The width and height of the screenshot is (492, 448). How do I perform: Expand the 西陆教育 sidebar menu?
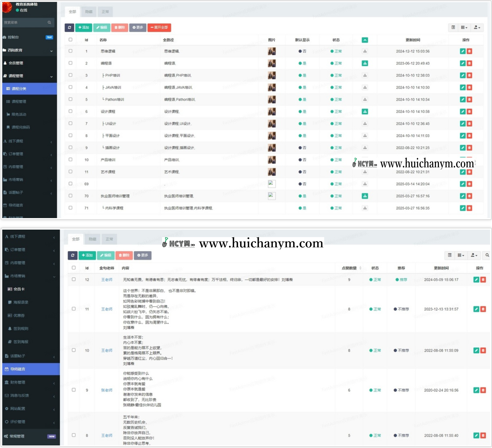(28, 50)
